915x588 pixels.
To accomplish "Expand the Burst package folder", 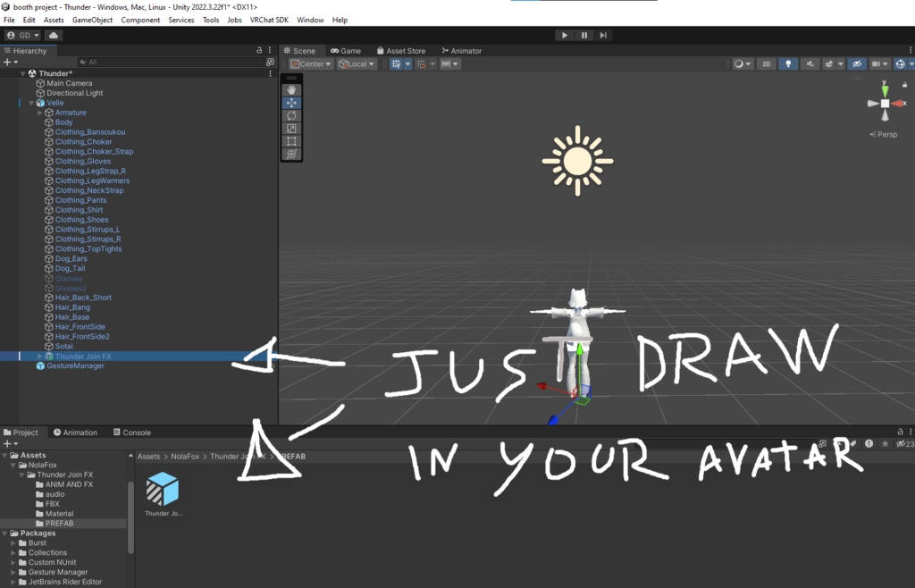I will pos(13,542).
